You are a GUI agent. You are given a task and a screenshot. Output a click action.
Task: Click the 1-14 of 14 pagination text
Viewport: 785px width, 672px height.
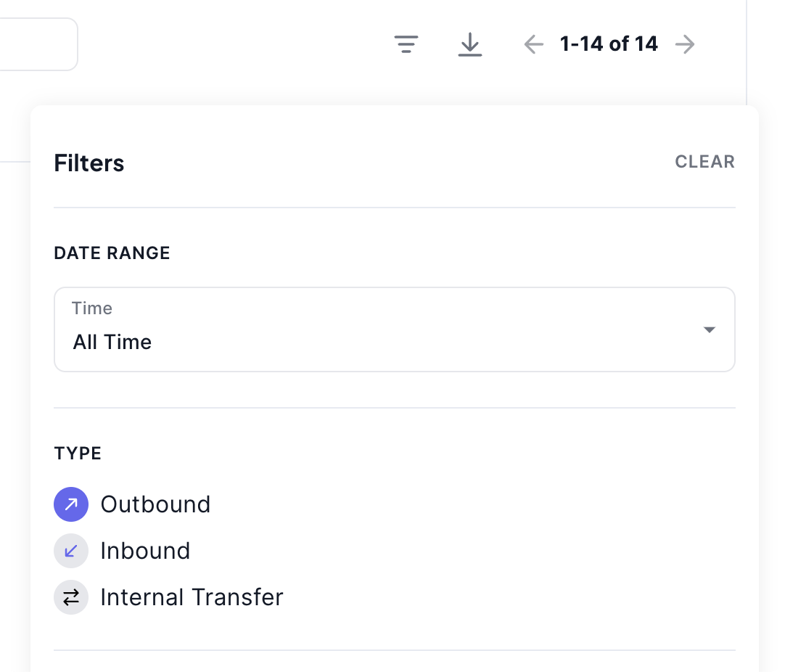pyautogui.click(x=609, y=44)
